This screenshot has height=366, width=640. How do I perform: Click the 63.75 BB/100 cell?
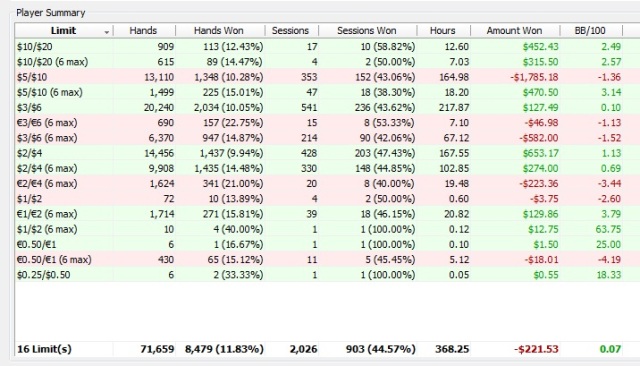click(608, 229)
